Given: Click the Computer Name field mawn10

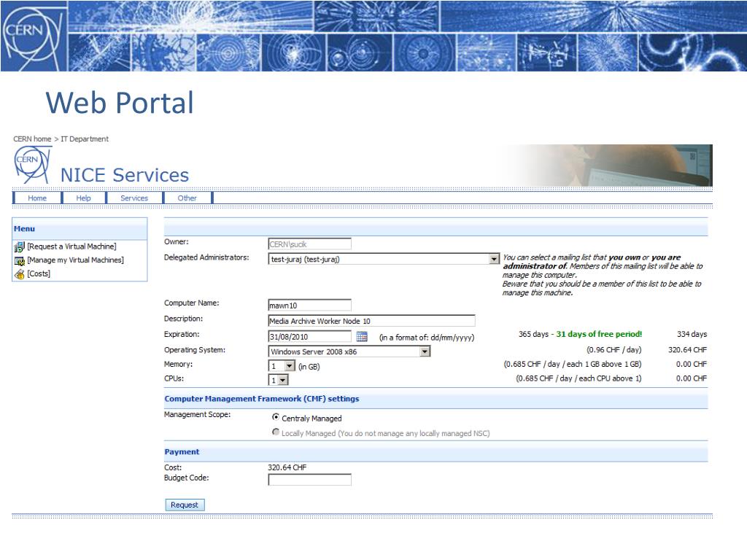Looking at the screenshot, I should (309, 306).
